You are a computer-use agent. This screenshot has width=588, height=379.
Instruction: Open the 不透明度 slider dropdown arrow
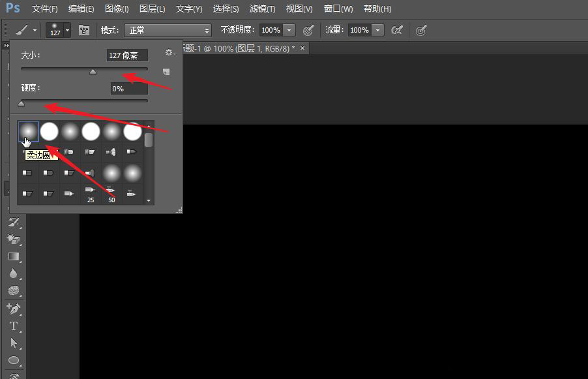click(289, 30)
